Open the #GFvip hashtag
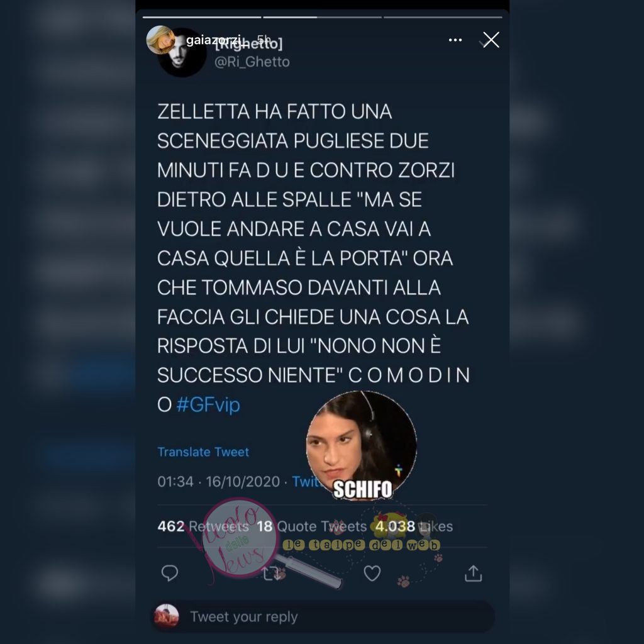 pyautogui.click(x=208, y=404)
